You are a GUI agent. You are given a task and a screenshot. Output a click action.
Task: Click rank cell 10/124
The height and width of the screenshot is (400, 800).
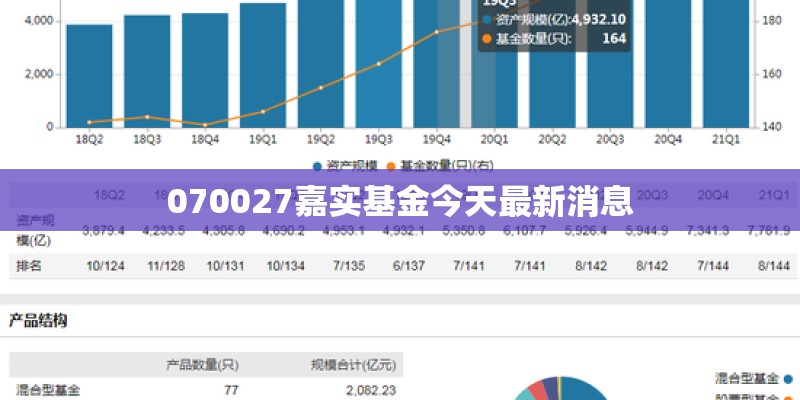tap(106, 266)
